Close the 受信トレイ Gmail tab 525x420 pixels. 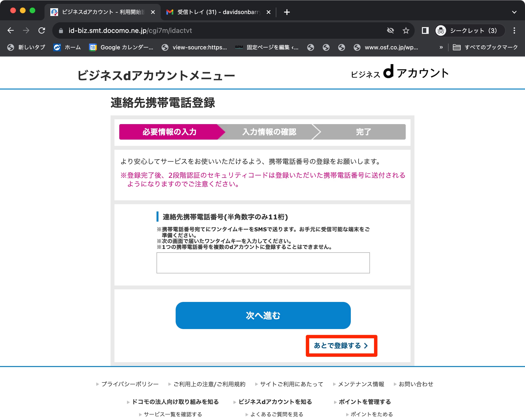pos(268,12)
